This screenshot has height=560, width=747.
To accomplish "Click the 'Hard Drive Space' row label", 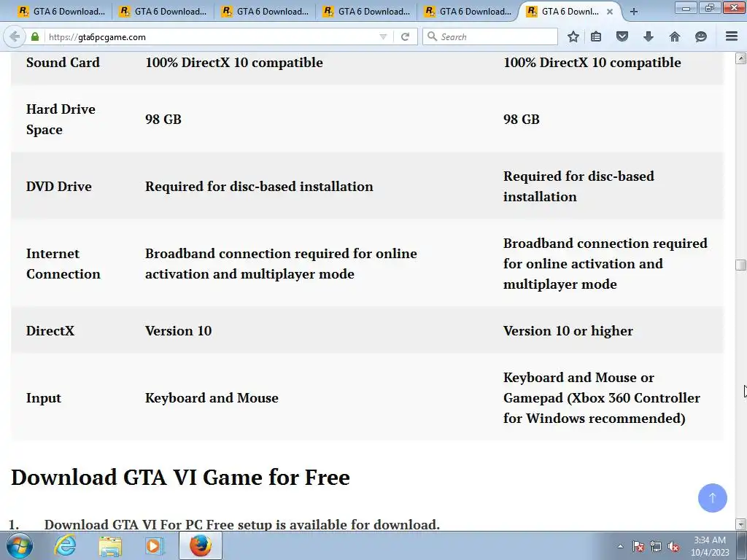I will 61,119.
